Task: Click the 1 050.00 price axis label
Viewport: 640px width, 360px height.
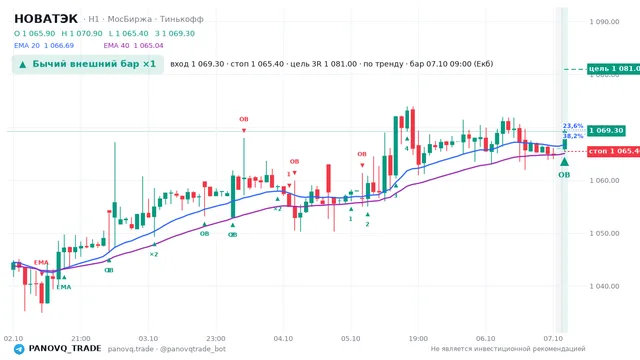Action: [x=604, y=233]
